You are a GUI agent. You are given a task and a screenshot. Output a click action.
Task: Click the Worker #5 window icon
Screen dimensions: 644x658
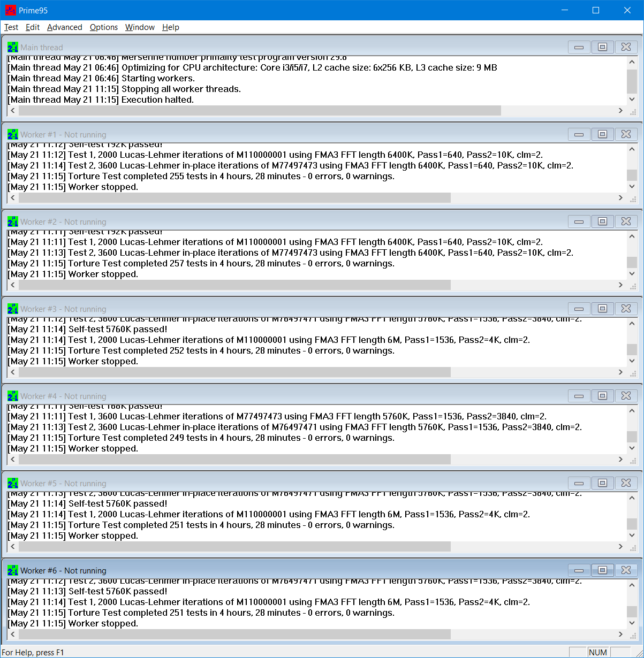[13, 483]
